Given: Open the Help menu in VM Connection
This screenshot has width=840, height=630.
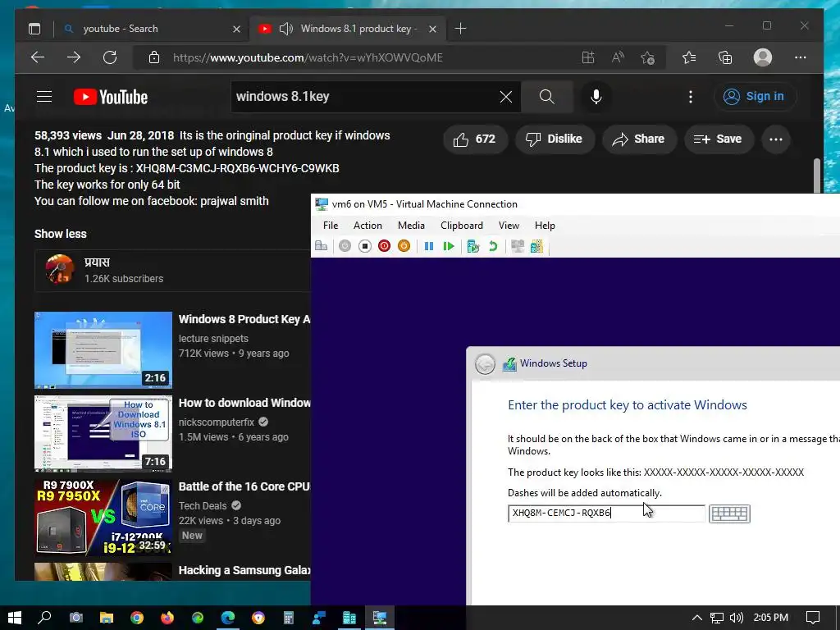Looking at the screenshot, I should tap(545, 226).
